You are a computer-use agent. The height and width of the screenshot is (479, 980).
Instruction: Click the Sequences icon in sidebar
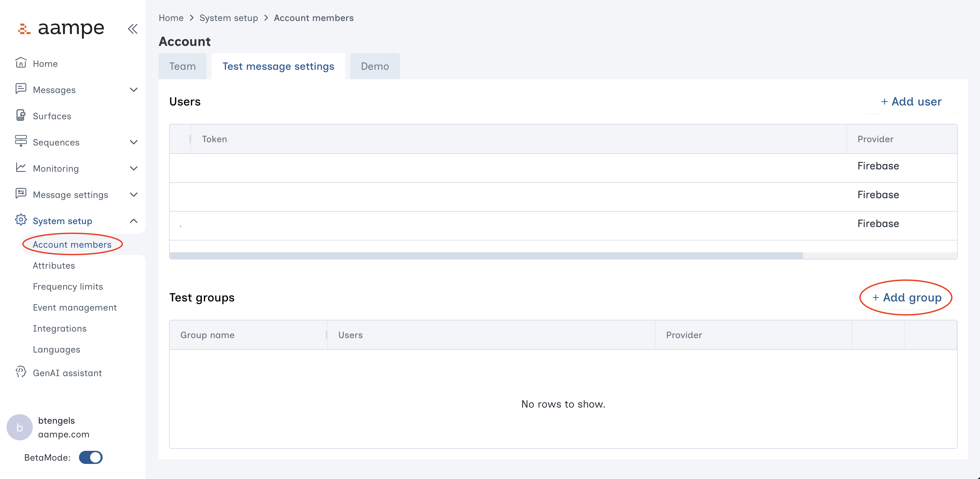(21, 142)
